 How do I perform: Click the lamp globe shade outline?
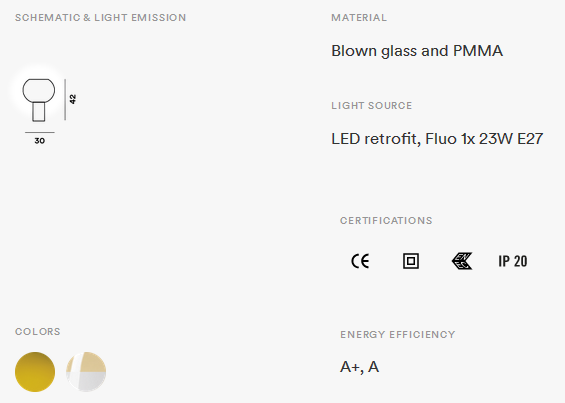tap(39, 90)
